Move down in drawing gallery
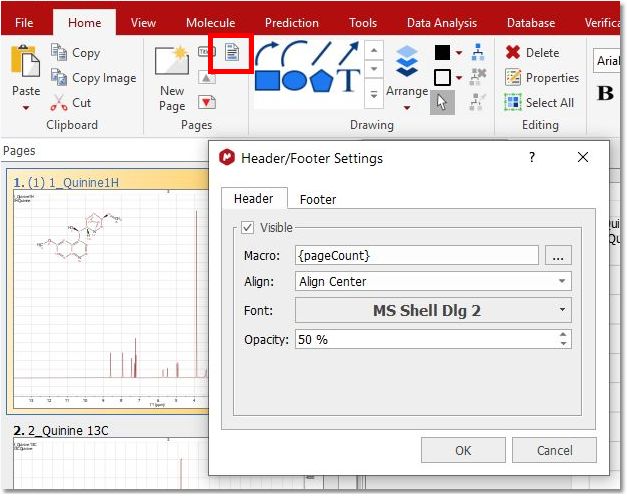Screen dimensions: 627x496 [x=374, y=69]
